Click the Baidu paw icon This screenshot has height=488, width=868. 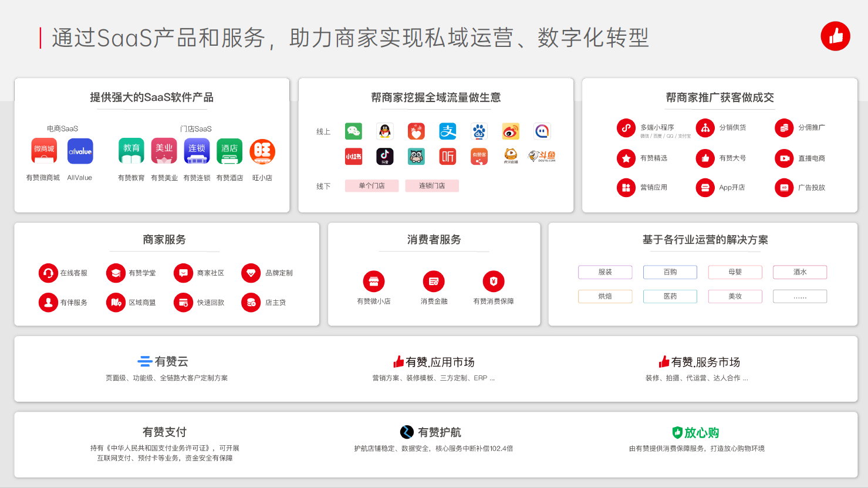click(479, 131)
